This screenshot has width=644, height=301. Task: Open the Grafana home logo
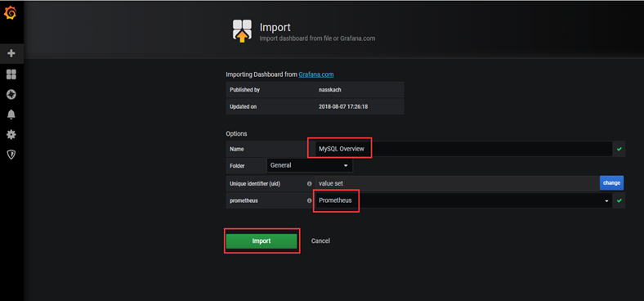[10, 14]
